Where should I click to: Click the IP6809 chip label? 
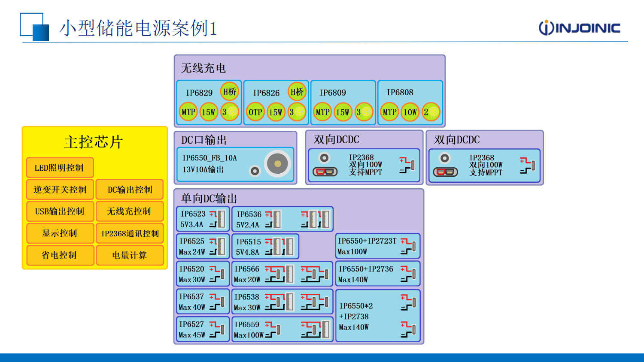pos(333,92)
